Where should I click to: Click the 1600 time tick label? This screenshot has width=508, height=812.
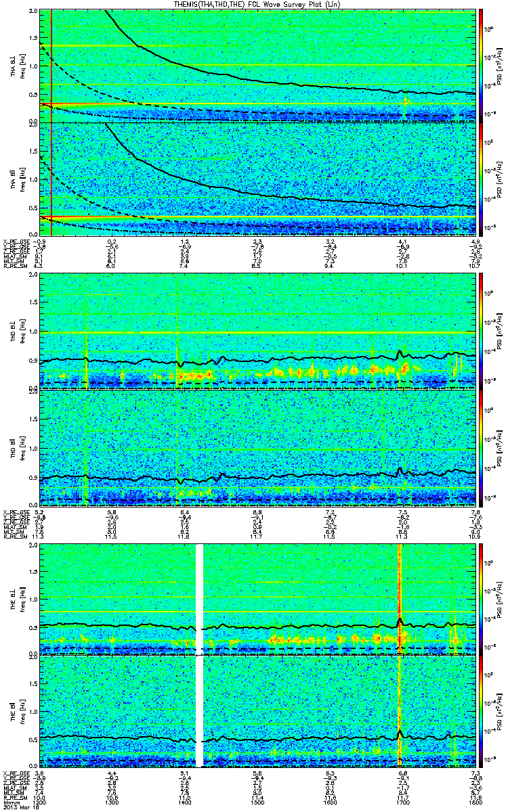click(x=330, y=803)
